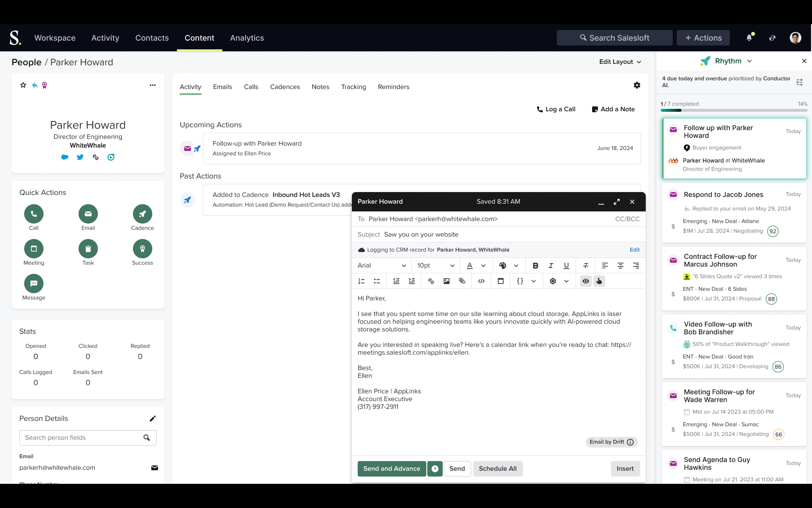
Task: Toggle the star favorite on Parker Howard
Action: [23, 85]
